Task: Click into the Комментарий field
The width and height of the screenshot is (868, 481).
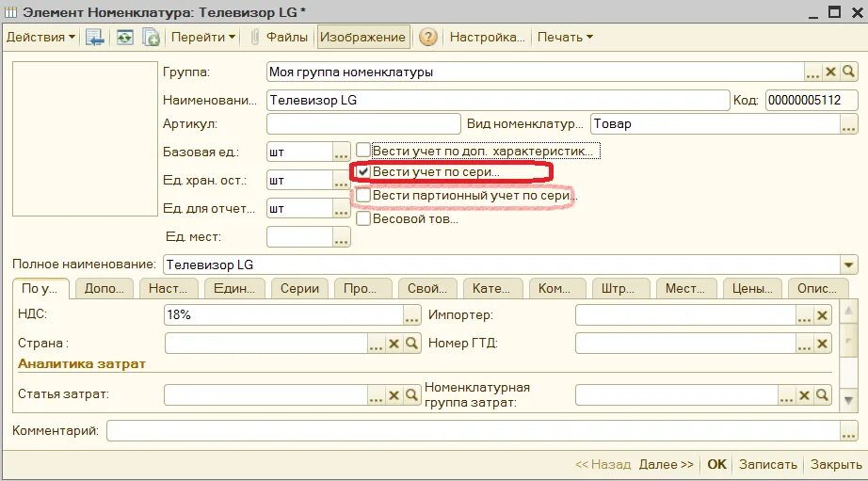Action: [x=474, y=430]
